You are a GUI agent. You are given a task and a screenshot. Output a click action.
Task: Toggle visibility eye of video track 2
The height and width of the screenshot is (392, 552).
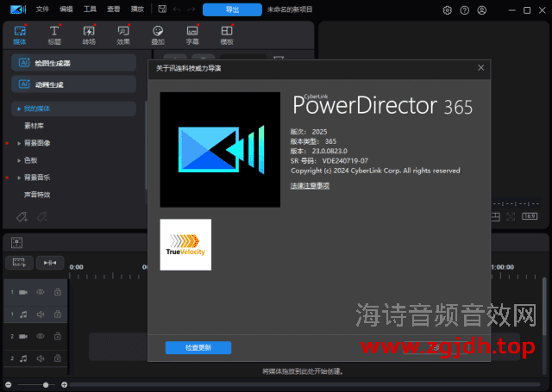click(41, 337)
